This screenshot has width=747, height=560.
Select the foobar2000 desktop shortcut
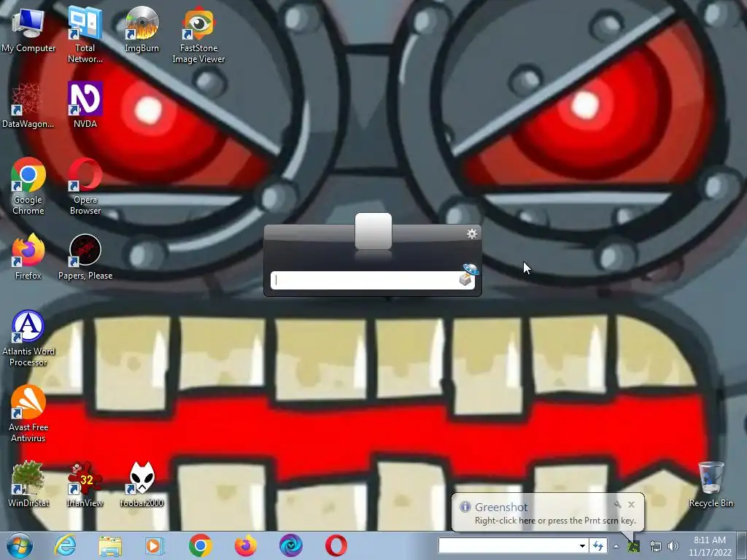coord(142,484)
